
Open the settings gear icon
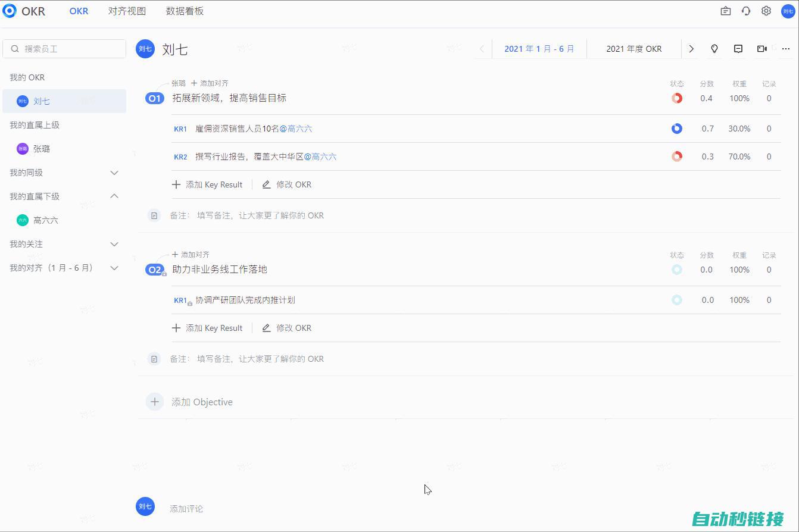[766, 11]
